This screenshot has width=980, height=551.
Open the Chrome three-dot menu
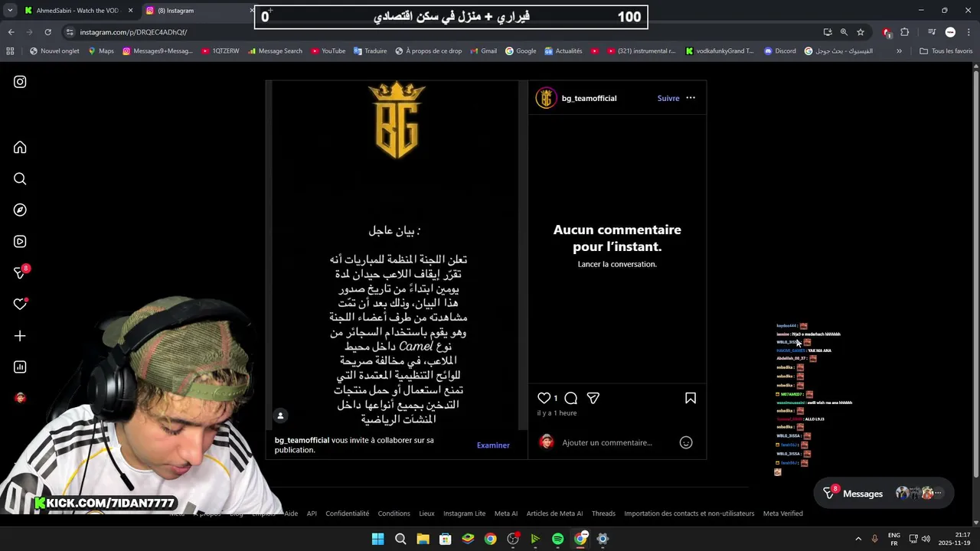(969, 32)
